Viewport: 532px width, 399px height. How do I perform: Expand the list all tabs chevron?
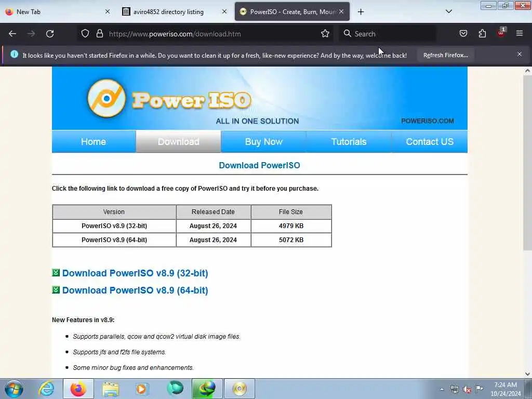(448, 11)
